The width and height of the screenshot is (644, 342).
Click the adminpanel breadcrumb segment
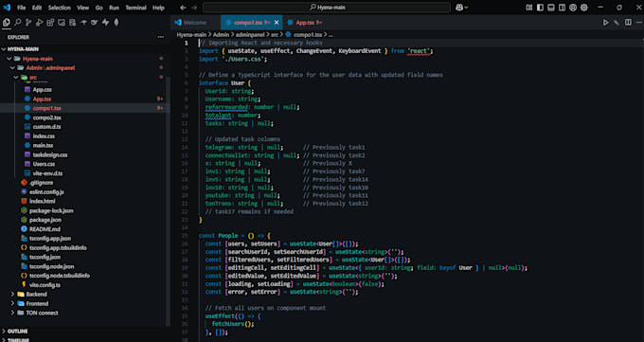pos(250,35)
